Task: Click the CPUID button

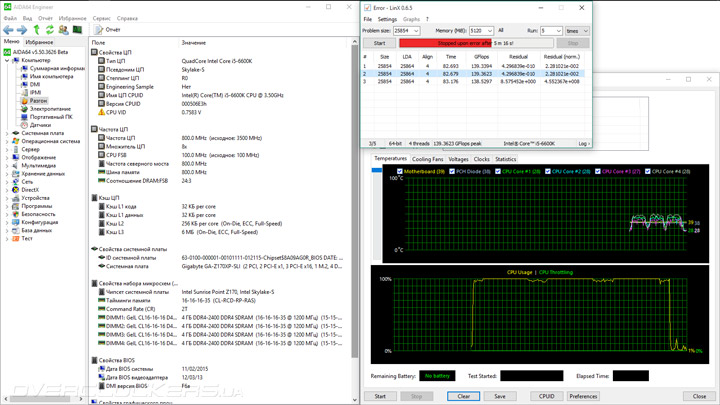Action: [x=546, y=396]
